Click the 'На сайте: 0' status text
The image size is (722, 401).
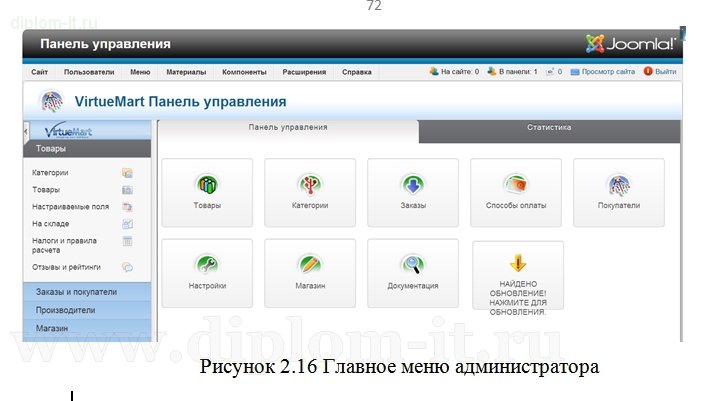(460, 72)
